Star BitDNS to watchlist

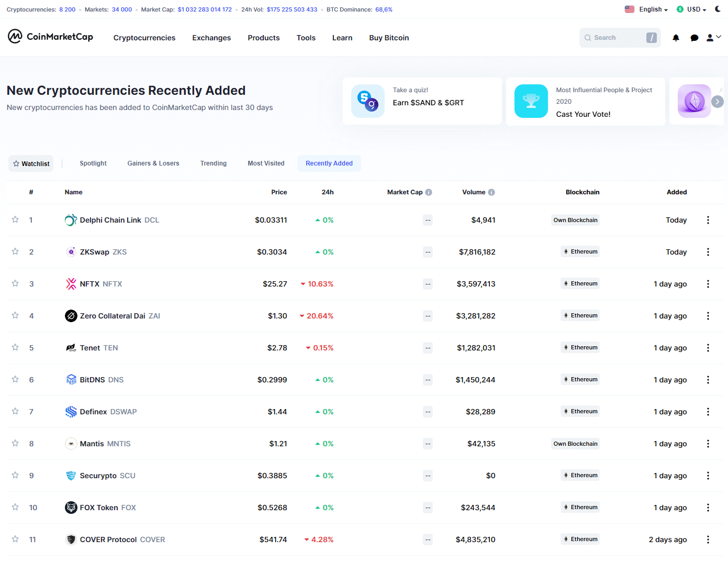pos(15,379)
